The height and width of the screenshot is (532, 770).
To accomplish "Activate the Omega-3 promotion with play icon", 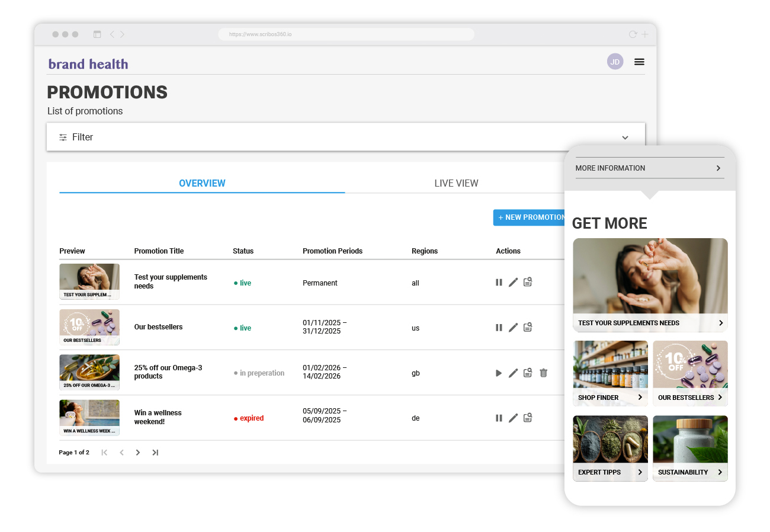I will click(x=499, y=373).
